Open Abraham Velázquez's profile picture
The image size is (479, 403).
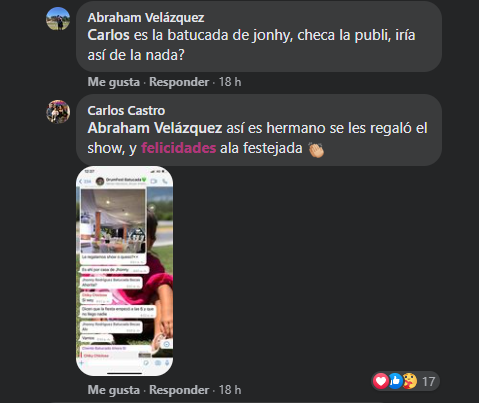pos(58,19)
